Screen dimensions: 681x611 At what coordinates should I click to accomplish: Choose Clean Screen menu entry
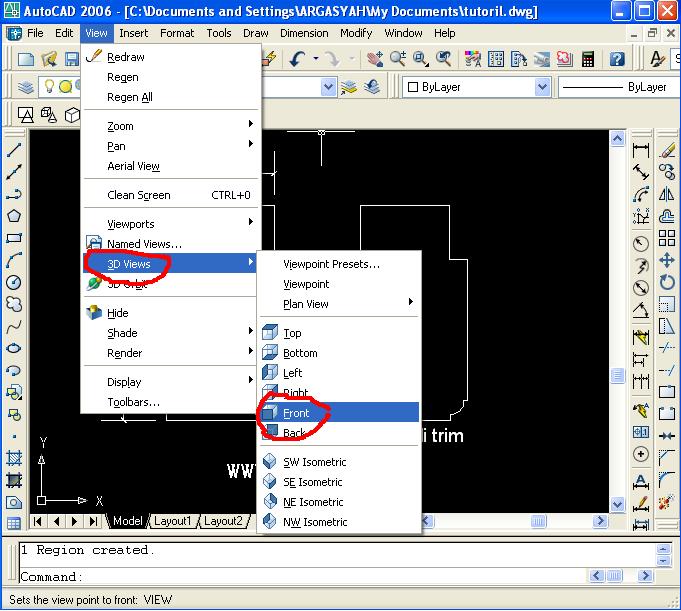tap(170, 195)
